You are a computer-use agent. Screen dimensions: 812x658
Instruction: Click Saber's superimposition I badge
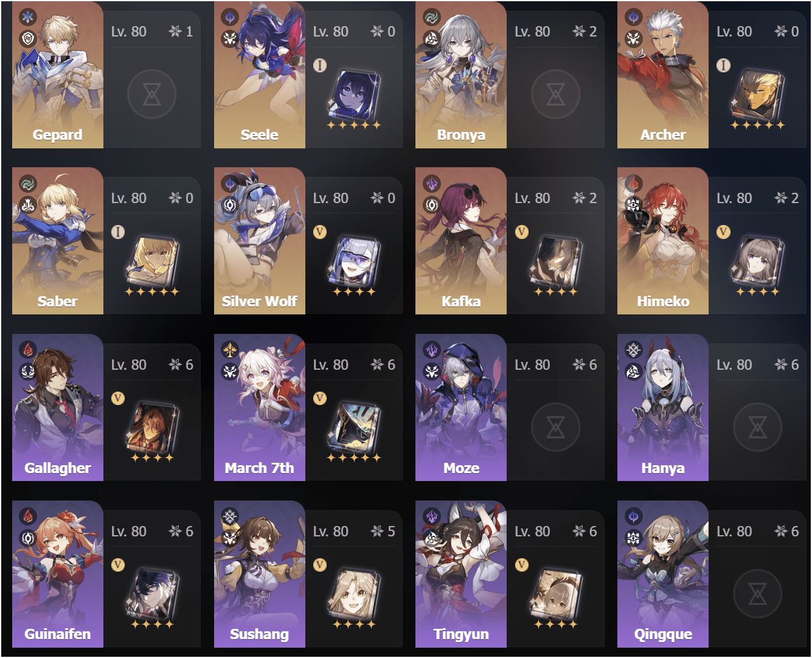[x=118, y=232]
